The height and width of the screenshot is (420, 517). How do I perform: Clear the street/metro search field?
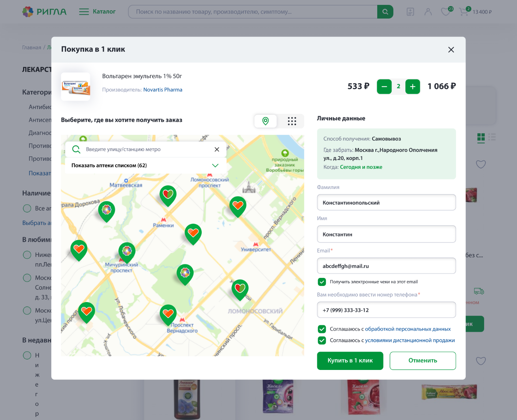point(217,149)
